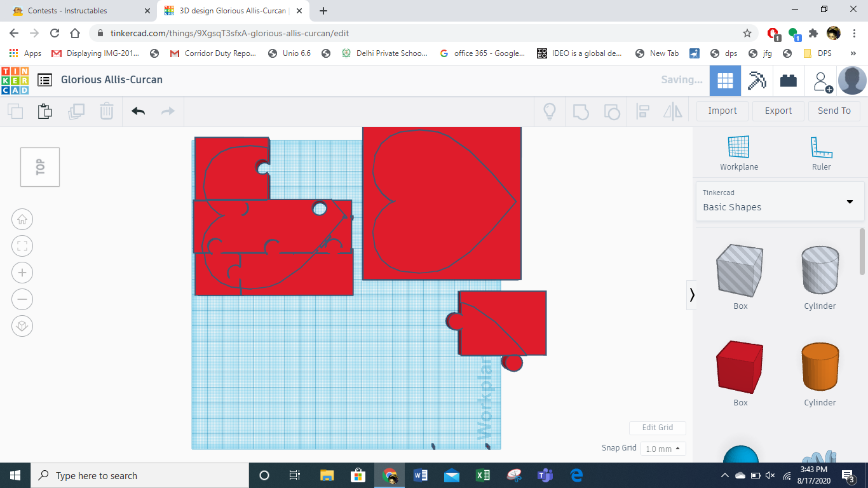Redo the last action
Viewport: 868px width, 488px height.
168,111
